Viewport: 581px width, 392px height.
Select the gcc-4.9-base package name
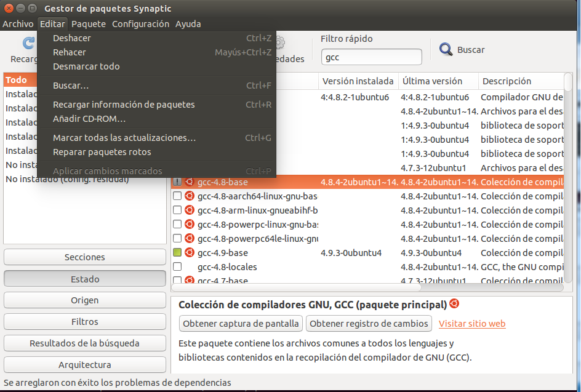pyautogui.click(x=223, y=253)
